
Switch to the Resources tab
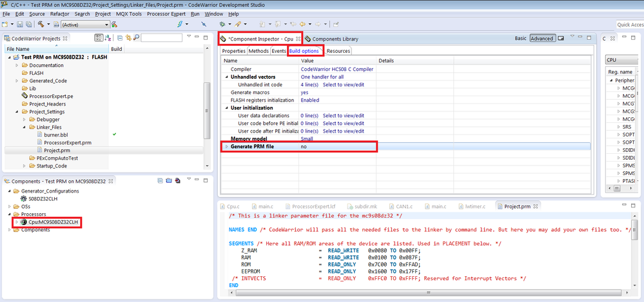pos(338,51)
